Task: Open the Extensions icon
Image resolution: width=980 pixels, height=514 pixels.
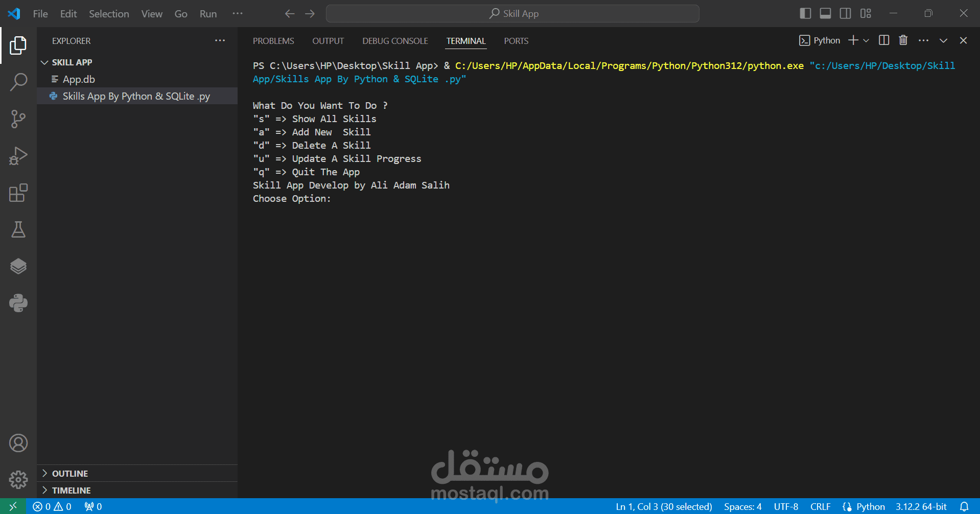Action: [18, 193]
